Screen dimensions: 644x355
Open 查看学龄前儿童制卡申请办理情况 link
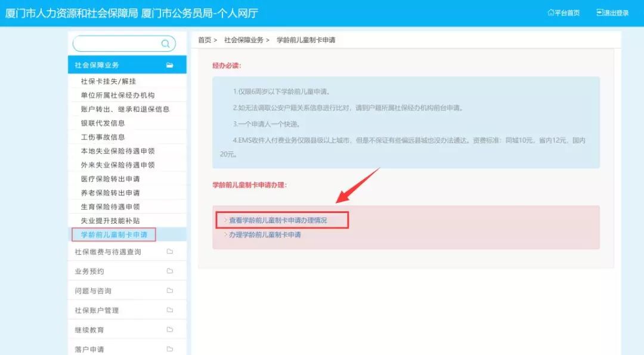pyautogui.click(x=278, y=220)
